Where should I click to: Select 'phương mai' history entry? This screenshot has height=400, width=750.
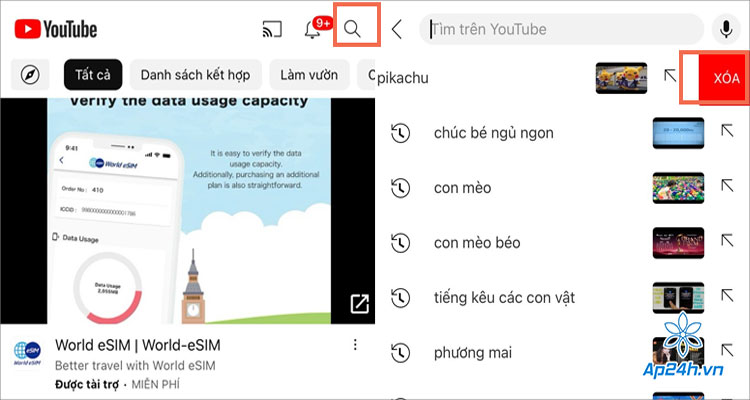pyautogui.click(x=473, y=353)
